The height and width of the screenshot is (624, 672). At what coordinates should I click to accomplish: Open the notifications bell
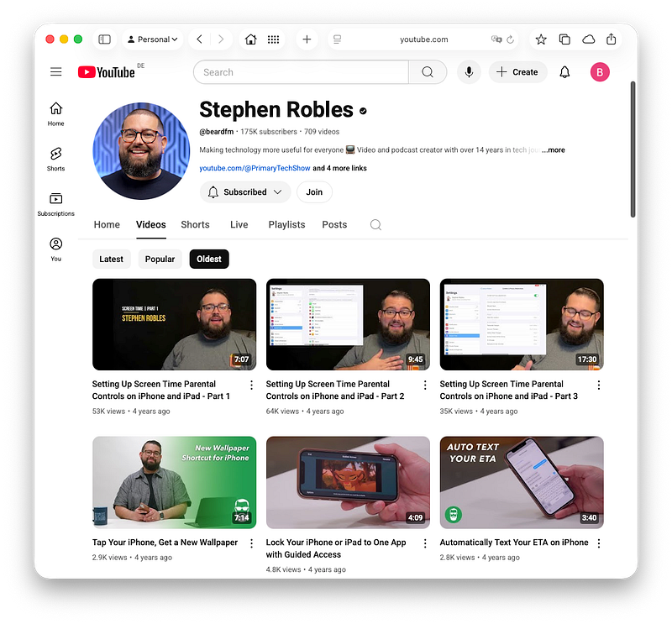pyautogui.click(x=564, y=72)
